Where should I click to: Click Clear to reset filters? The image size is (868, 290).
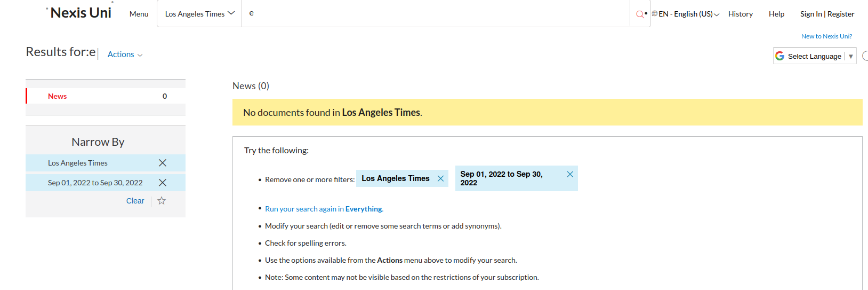click(135, 201)
